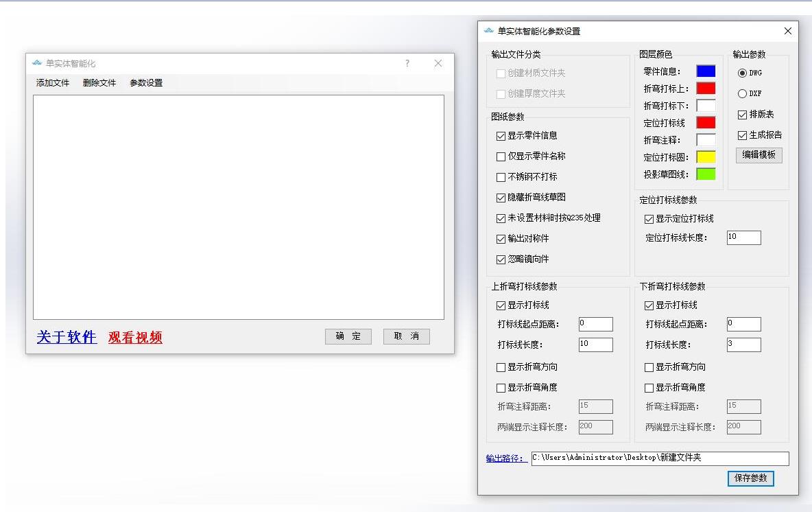Click the 关于软件 link
The width and height of the screenshot is (812, 512).
[x=67, y=337]
